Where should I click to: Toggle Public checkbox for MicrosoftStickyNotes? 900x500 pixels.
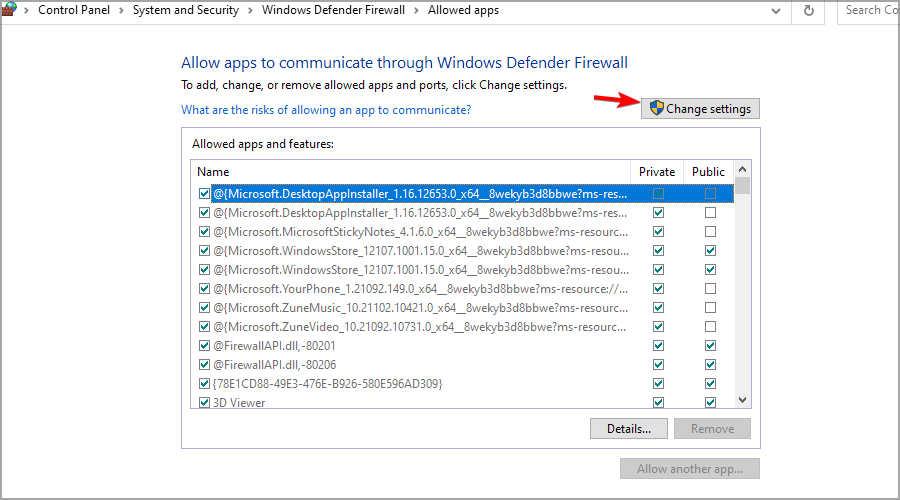(710, 231)
